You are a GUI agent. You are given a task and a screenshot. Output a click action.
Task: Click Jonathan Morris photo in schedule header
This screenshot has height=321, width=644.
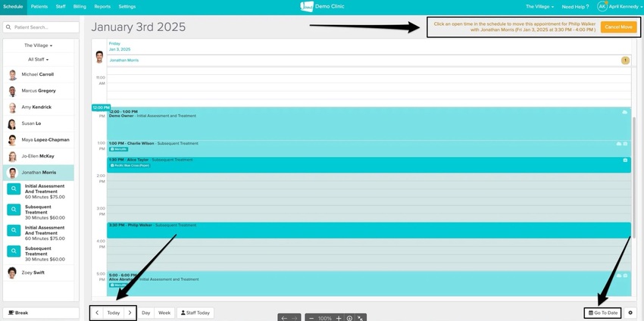tap(99, 57)
